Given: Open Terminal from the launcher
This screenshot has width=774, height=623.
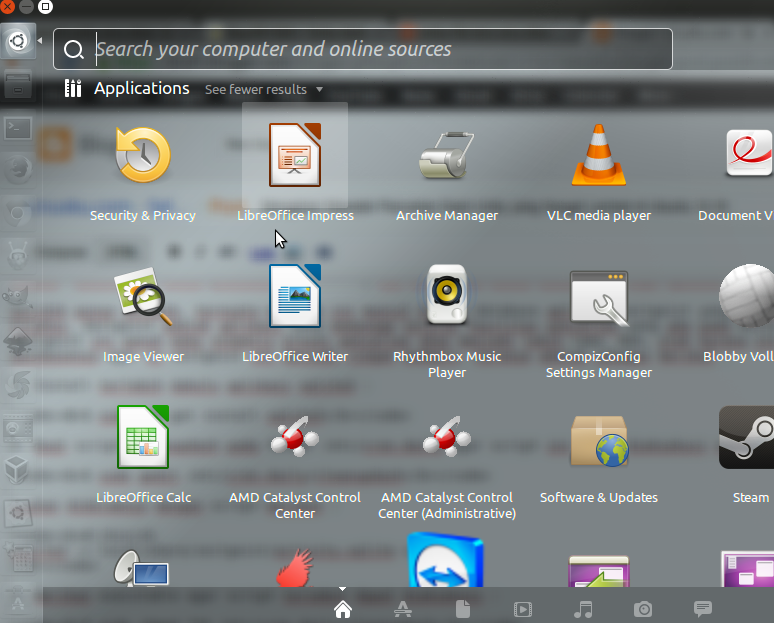Looking at the screenshot, I should (18, 129).
